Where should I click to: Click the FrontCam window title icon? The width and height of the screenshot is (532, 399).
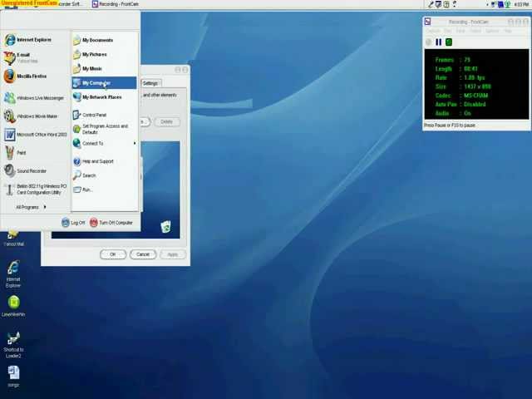click(428, 22)
